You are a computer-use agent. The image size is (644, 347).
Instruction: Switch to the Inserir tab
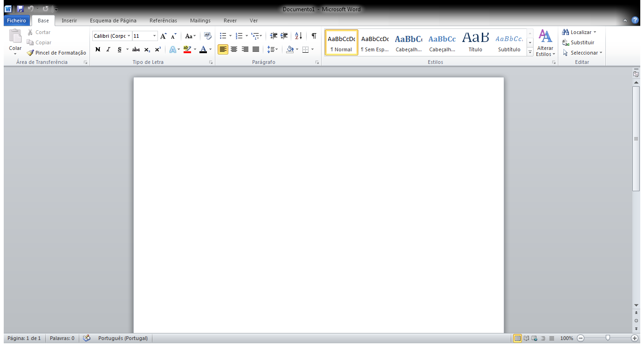69,21
